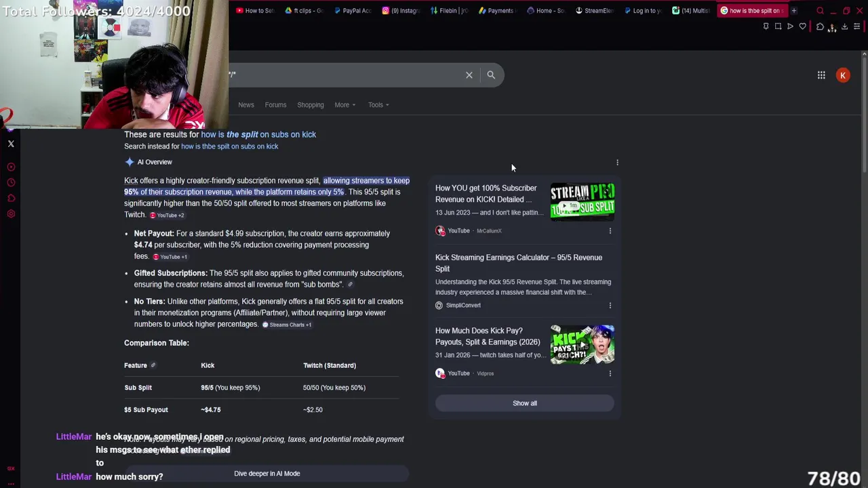868x488 pixels.
Task: Open options for the Vidpros YouTube result
Action: (x=610, y=373)
